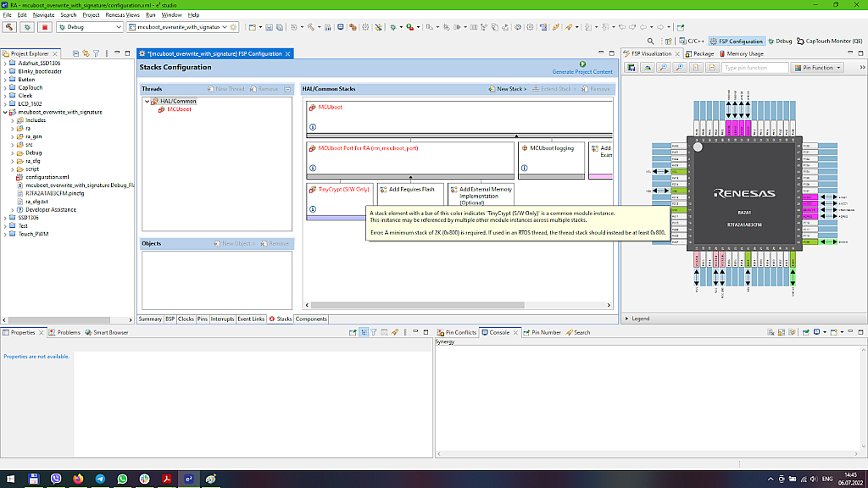This screenshot has width=868, height=488.
Task: Click the Terminate debug icon
Action: pyautogui.click(x=44, y=27)
